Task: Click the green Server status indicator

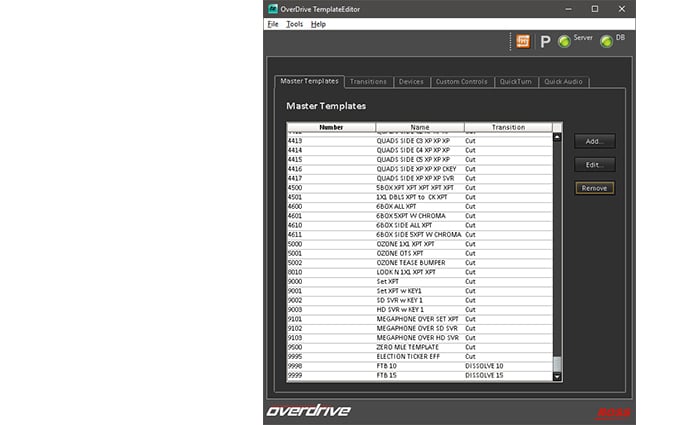Action: [x=564, y=42]
